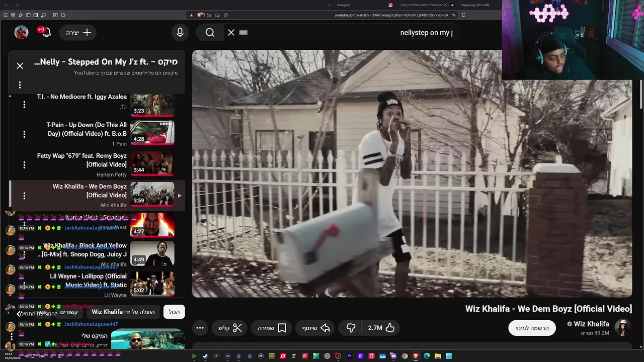This screenshot has height=362, width=644.
Task: Open the ChatGPT app from the taskbar
Action: point(327,356)
